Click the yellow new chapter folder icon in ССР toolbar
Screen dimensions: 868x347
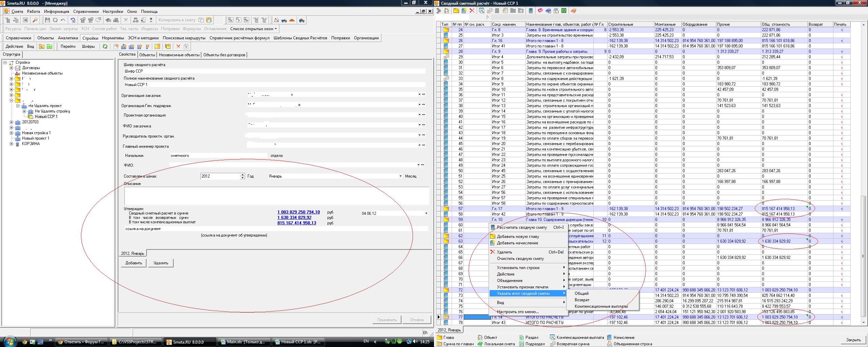(x=456, y=11)
